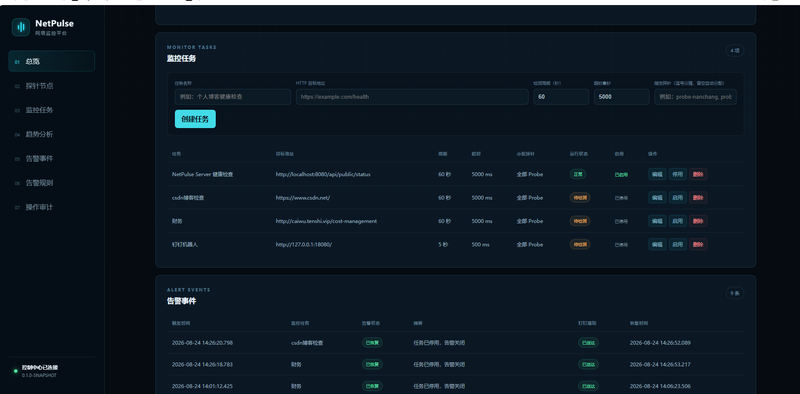The height and width of the screenshot is (394, 800).
Task: Edit the NetPulse Server 健康检查 task
Action: pyautogui.click(x=657, y=174)
